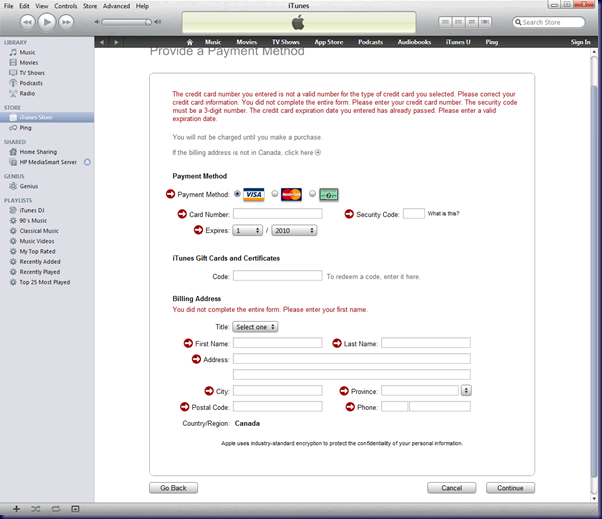Click the high volume speaker icon

click(x=158, y=22)
